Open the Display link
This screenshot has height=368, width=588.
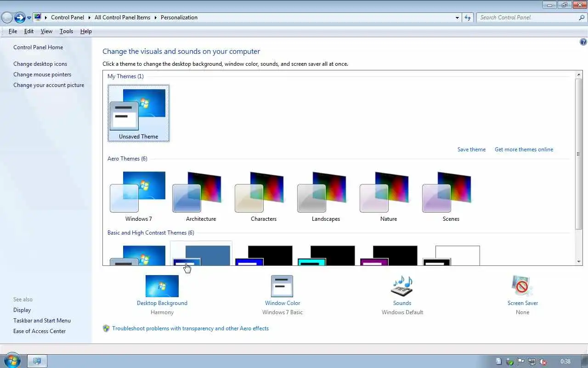click(22, 310)
